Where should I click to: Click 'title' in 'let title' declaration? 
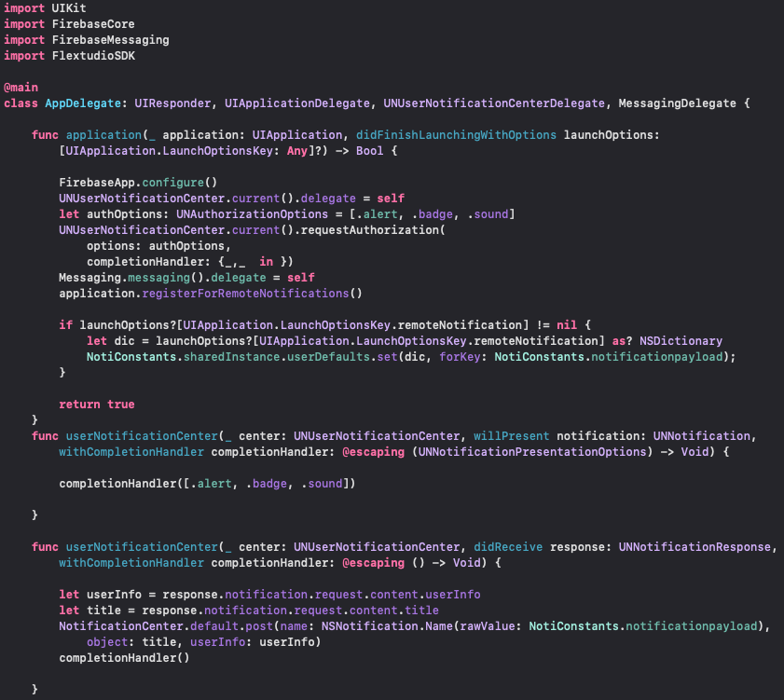[x=103, y=611]
